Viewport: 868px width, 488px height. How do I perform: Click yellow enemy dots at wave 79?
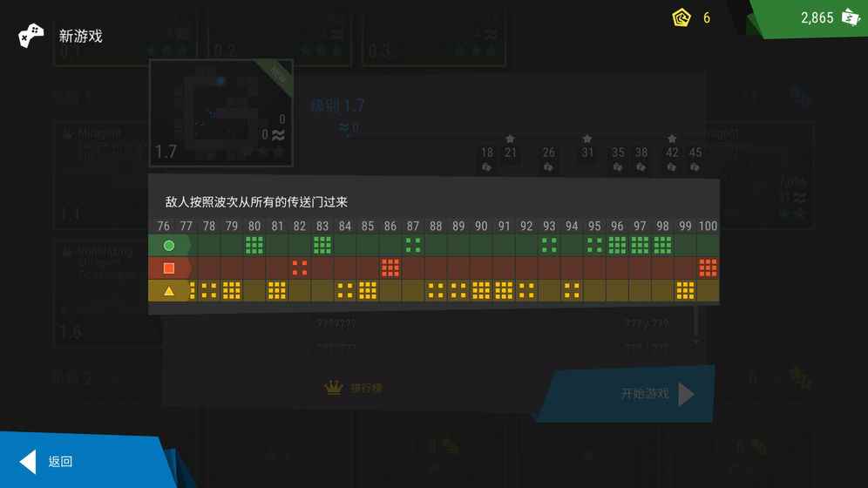[232, 290]
